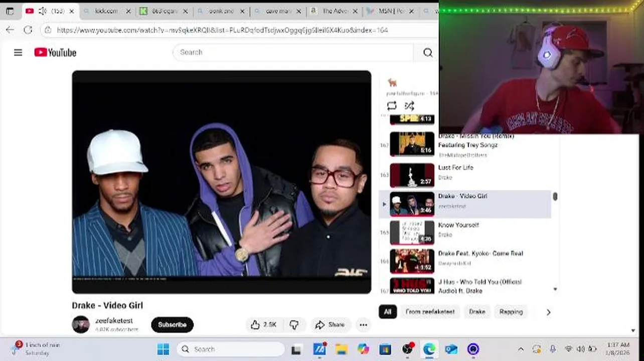The width and height of the screenshot is (644, 361).
Task: Select the All filter chip
Action: coord(388,311)
